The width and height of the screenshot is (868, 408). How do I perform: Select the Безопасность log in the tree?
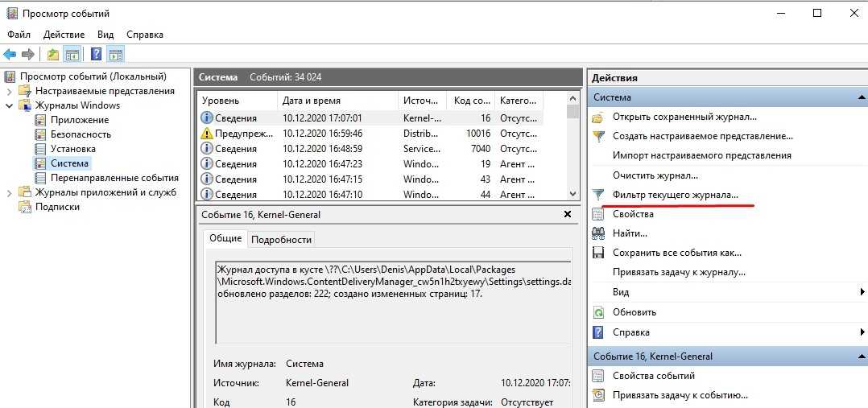point(81,134)
